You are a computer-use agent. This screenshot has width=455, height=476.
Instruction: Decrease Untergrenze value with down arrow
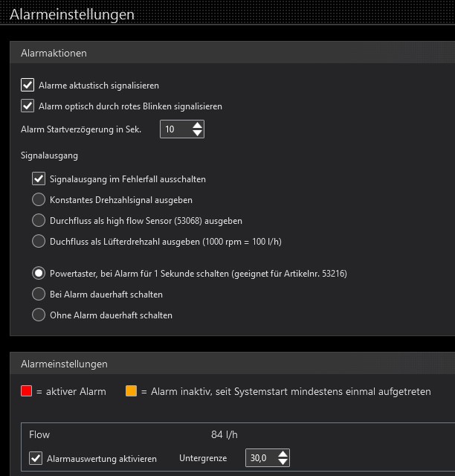click(x=283, y=463)
